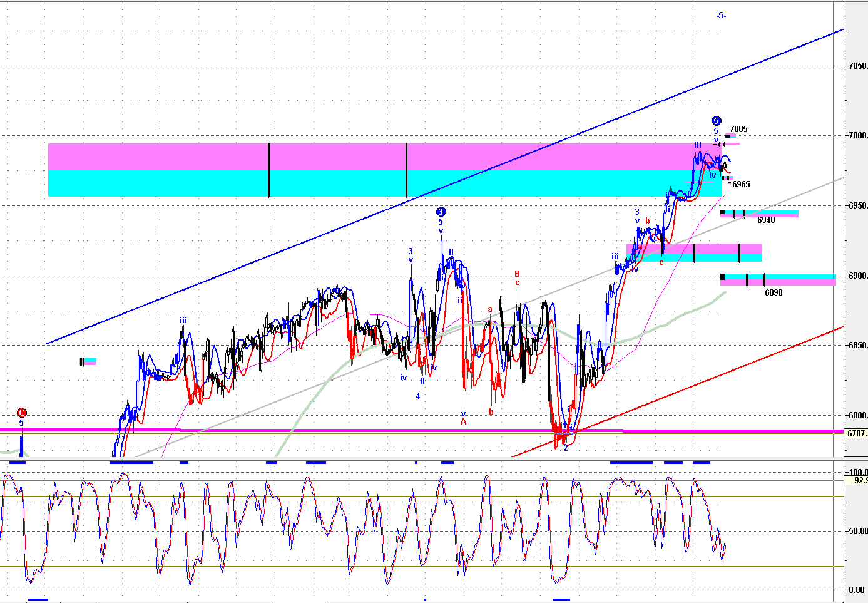Click the 6900 price axis label
This screenshot has height=603, width=868.
[x=857, y=276]
